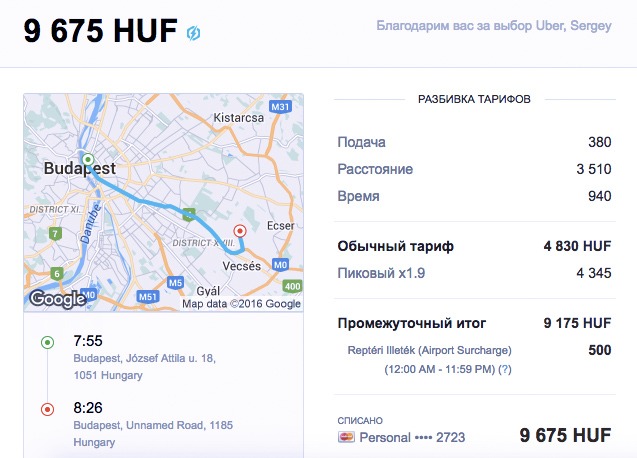Click the red drop-off dot beside 8:26

[47, 409]
